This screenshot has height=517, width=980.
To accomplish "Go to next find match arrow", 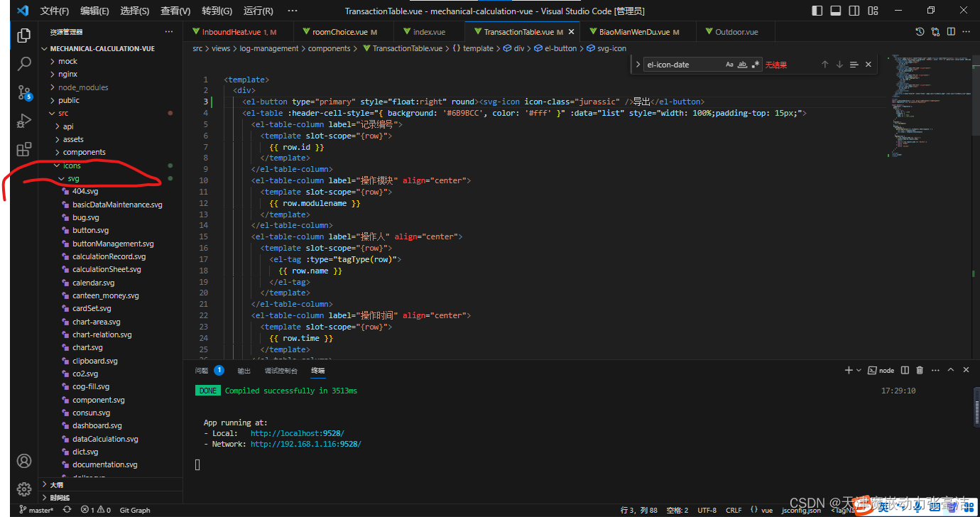I will (839, 65).
